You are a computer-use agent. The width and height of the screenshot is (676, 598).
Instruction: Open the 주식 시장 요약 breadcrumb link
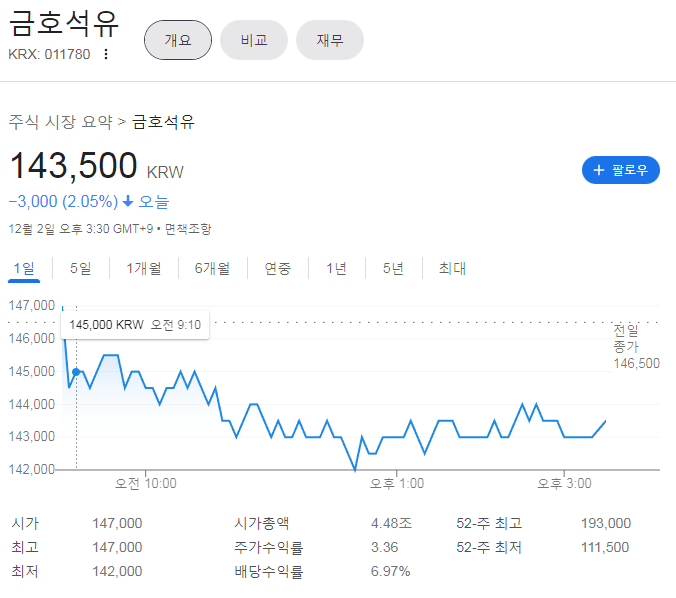click(60, 122)
